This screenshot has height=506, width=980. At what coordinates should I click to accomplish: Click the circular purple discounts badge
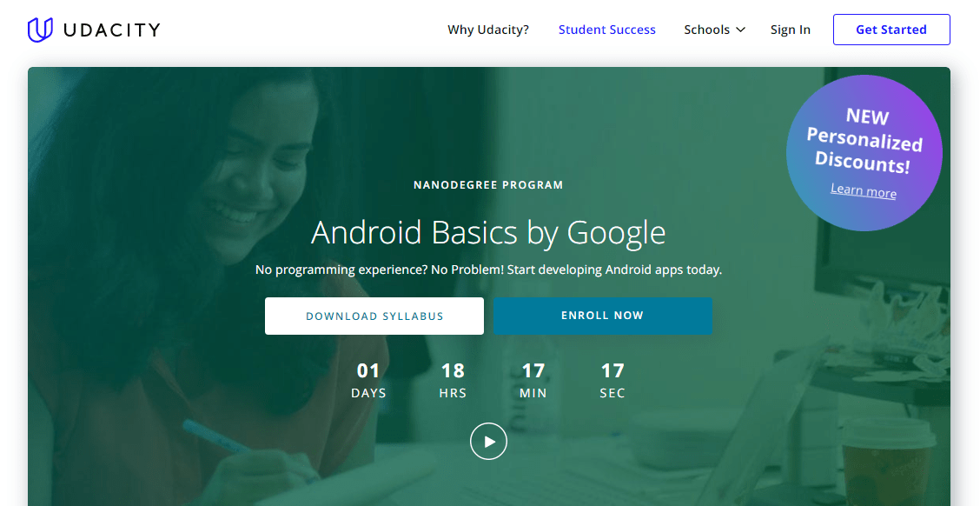[864, 152]
